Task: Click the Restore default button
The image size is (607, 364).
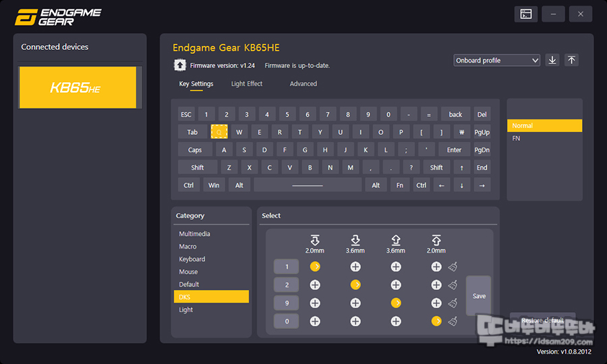Action: (x=542, y=320)
